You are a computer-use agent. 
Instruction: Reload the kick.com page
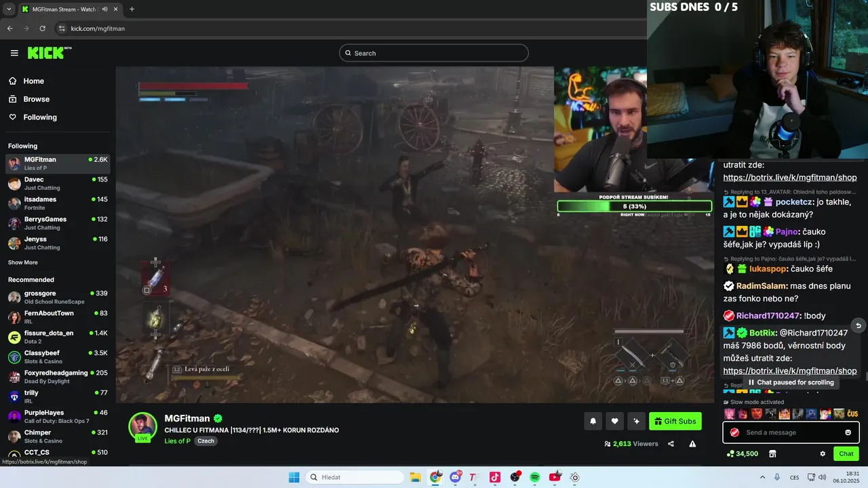[42, 28]
